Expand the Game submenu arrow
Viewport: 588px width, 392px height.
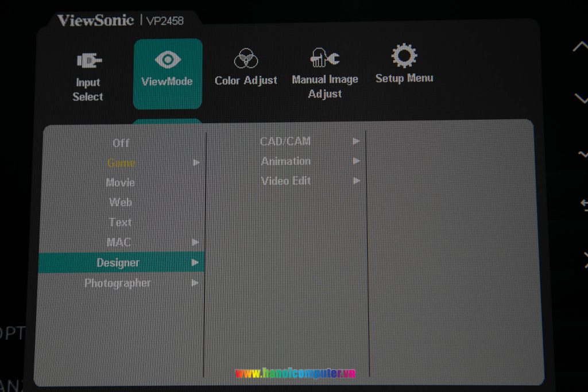click(x=196, y=162)
